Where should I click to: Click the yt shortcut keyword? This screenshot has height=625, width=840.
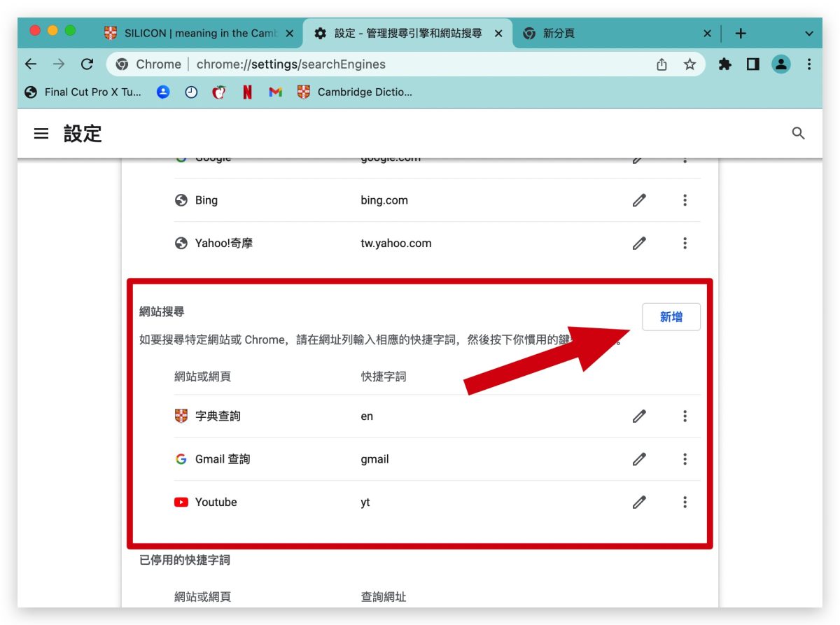coord(365,503)
